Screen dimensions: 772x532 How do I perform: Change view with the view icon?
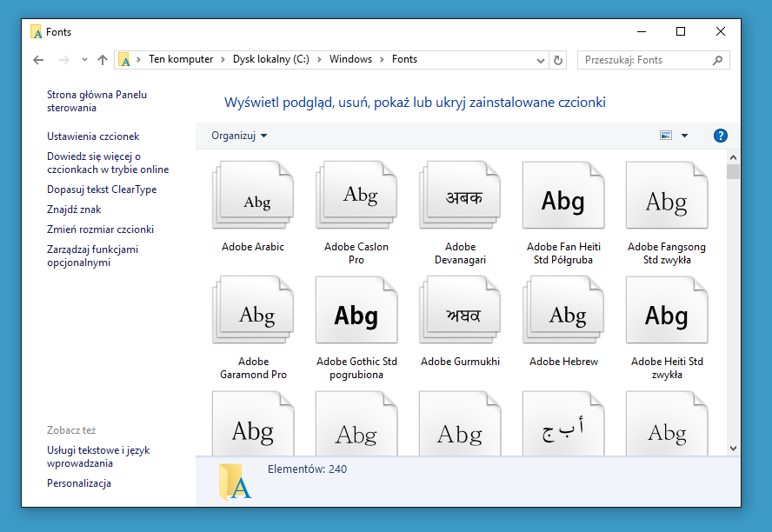tap(666, 136)
